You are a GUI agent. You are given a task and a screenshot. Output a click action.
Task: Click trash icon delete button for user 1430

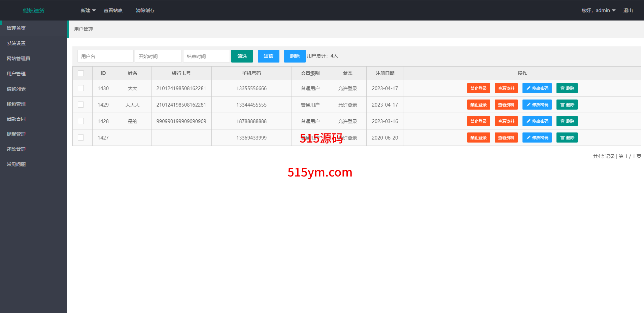(563, 88)
